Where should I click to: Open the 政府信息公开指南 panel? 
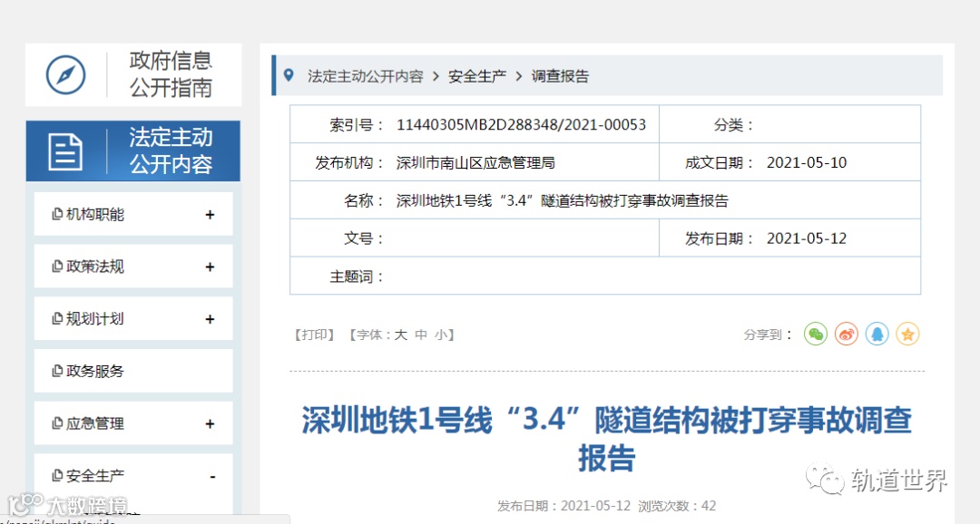pyautogui.click(x=133, y=75)
